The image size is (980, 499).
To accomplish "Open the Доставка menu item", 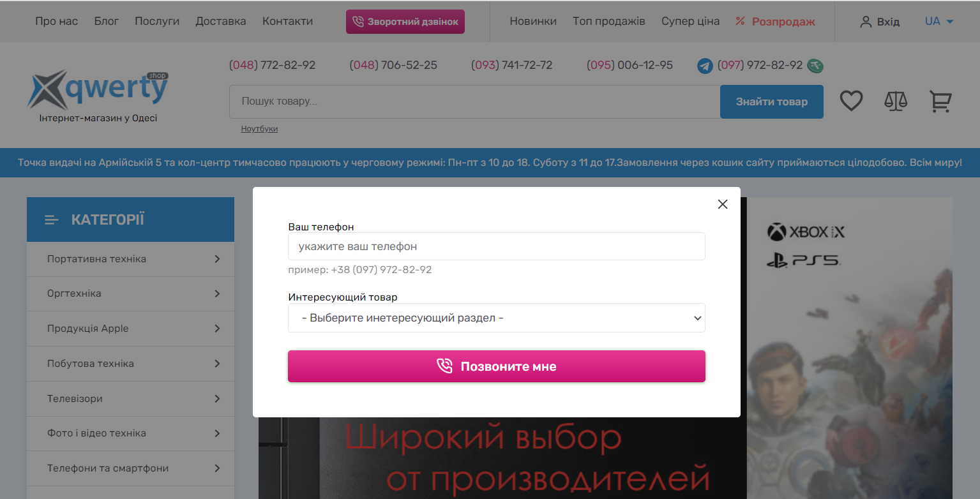I will coord(221,21).
